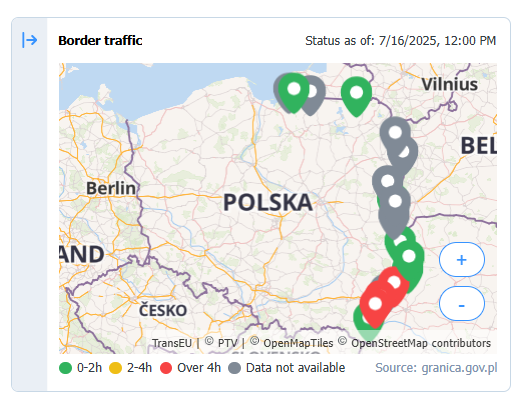Click the Border traffic heading
516x405 pixels.
click(x=100, y=40)
